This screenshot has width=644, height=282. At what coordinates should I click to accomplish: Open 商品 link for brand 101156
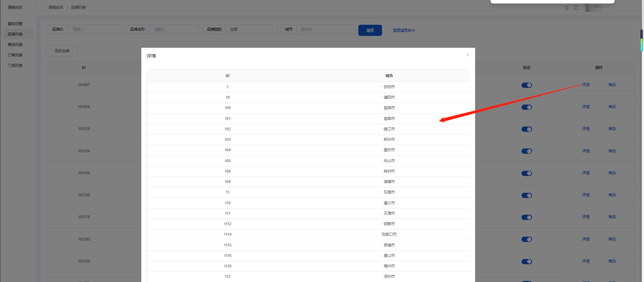612,173
